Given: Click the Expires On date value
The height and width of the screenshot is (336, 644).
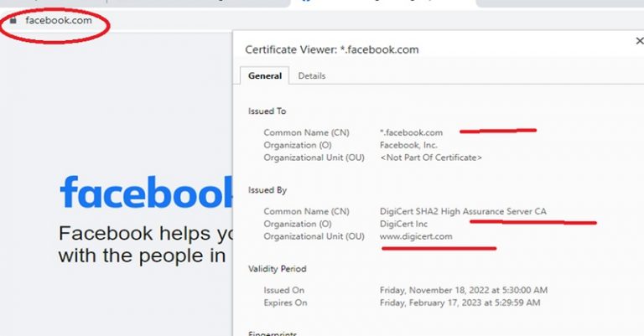Looking at the screenshot, I should (x=460, y=302).
